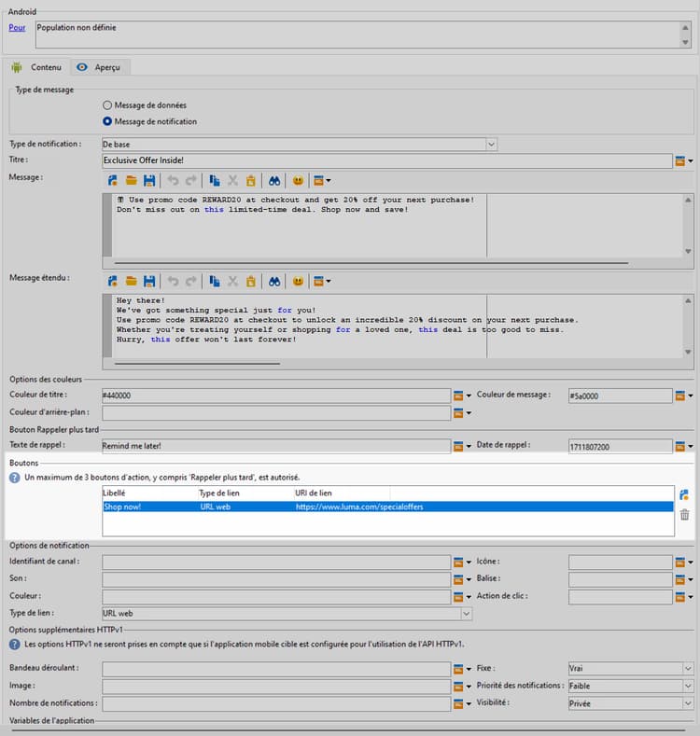Image resolution: width=700 pixels, height=736 pixels.
Task: Click the Couleur de titre field
Action: [276, 396]
